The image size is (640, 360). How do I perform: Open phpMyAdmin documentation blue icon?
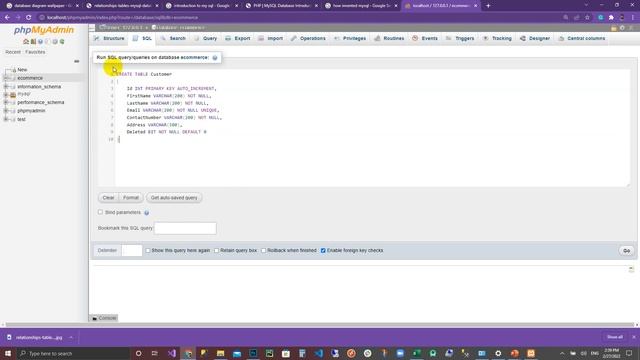point(40,42)
